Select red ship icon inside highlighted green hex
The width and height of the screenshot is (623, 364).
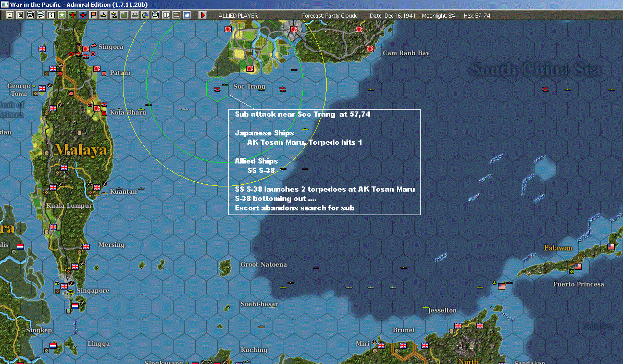pyautogui.click(x=217, y=89)
